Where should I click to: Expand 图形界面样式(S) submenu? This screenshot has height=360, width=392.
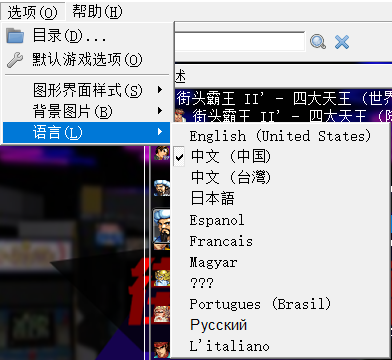[86, 90]
